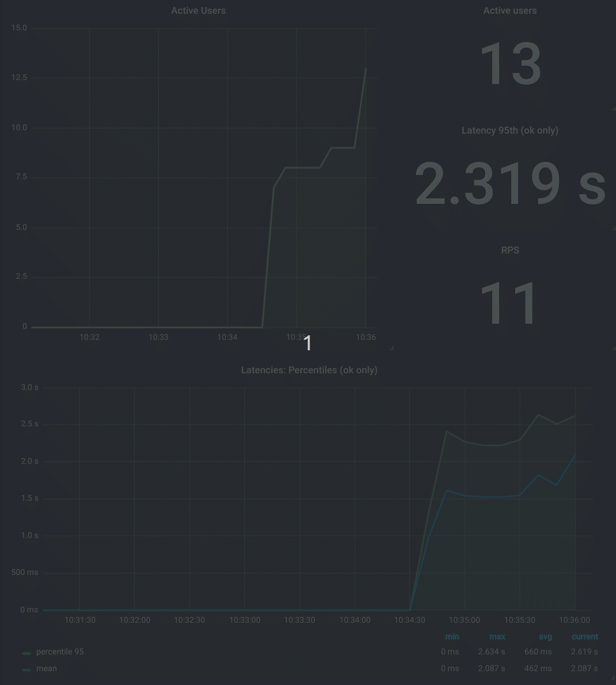Click the 10:34:30 time label on Latencies graph

409,620
